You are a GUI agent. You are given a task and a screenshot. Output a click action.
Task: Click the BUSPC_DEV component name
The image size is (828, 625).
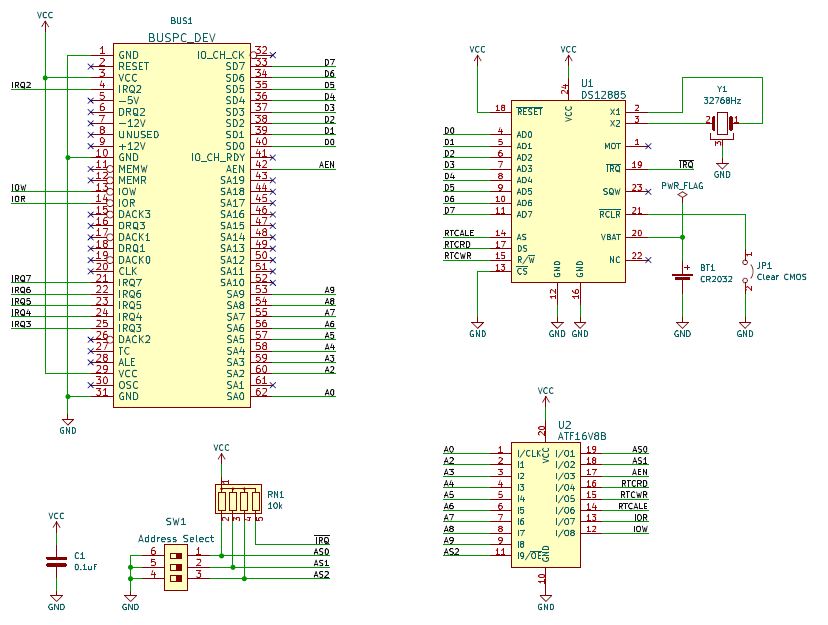pyautogui.click(x=182, y=37)
